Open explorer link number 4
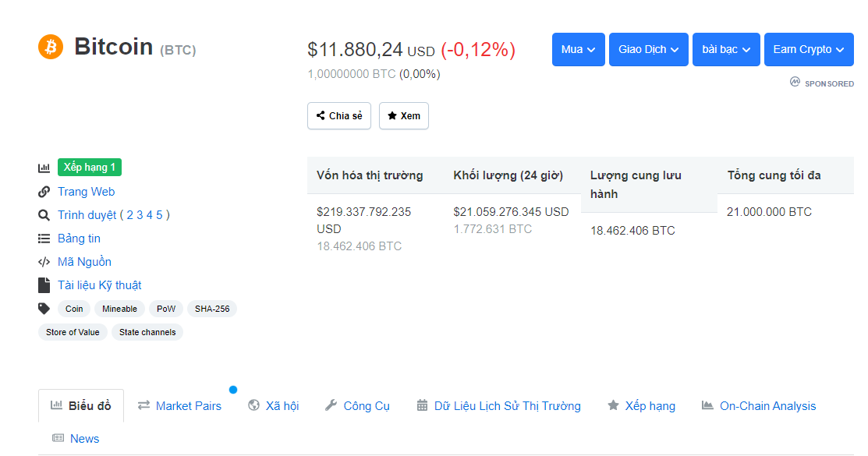The image size is (868, 456). click(150, 214)
